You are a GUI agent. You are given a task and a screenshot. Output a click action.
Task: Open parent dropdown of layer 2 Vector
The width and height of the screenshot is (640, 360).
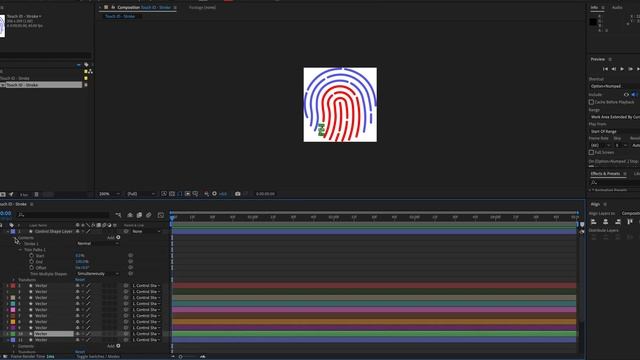pyautogui.click(x=146, y=286)
